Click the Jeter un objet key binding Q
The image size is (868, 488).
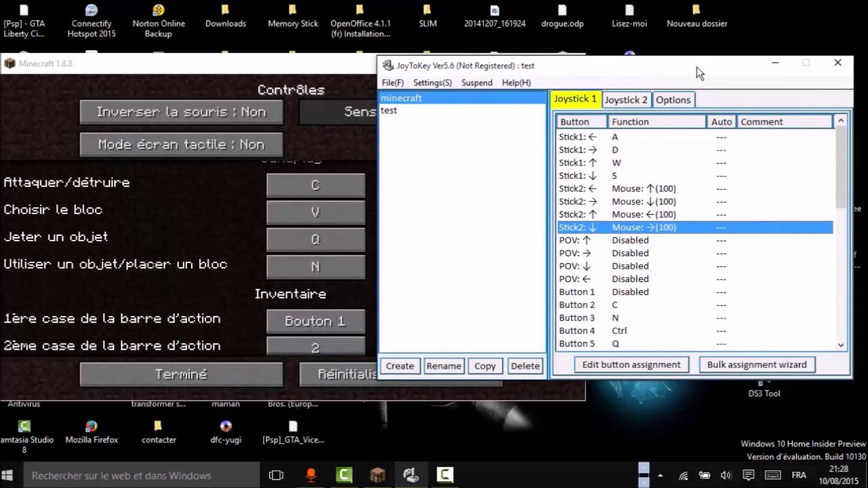315,239
